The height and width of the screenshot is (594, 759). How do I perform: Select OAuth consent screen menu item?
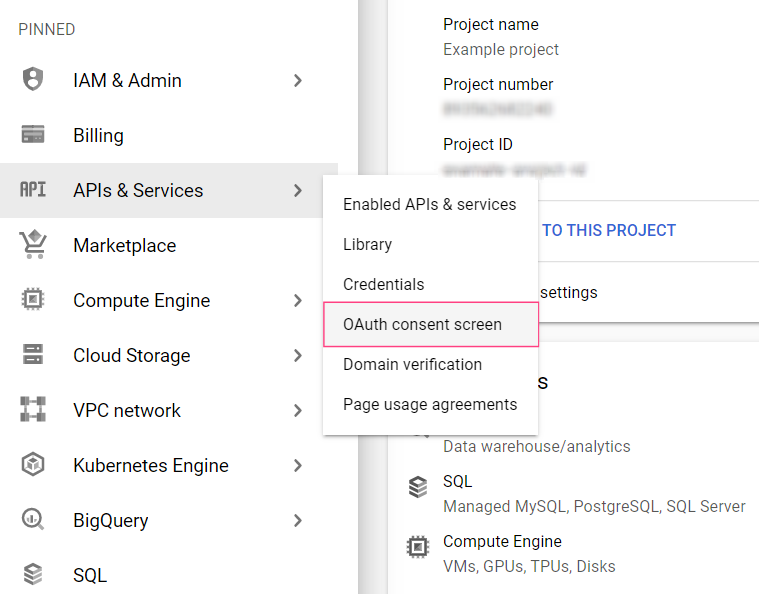coord(431,324)
